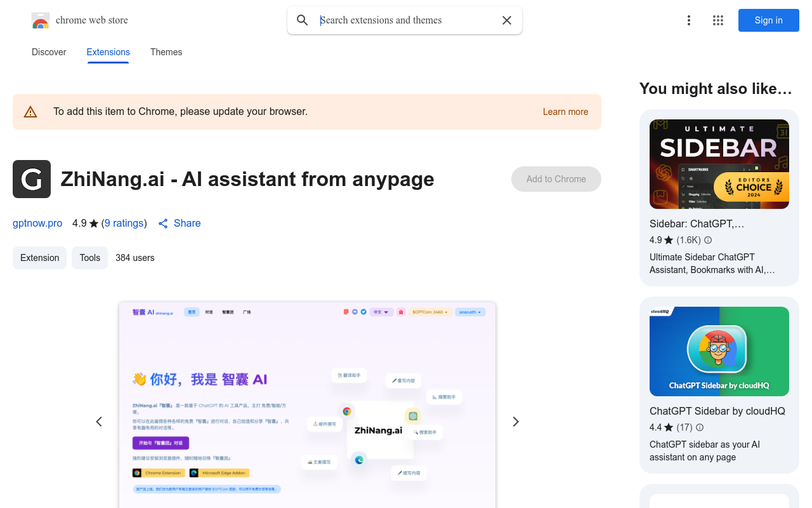Image resolution: width=812 pixels, height=508 pixels.
Task: Click the 'Sidebar: ChatGPT,…' title
Action: (x=697, y=224)
